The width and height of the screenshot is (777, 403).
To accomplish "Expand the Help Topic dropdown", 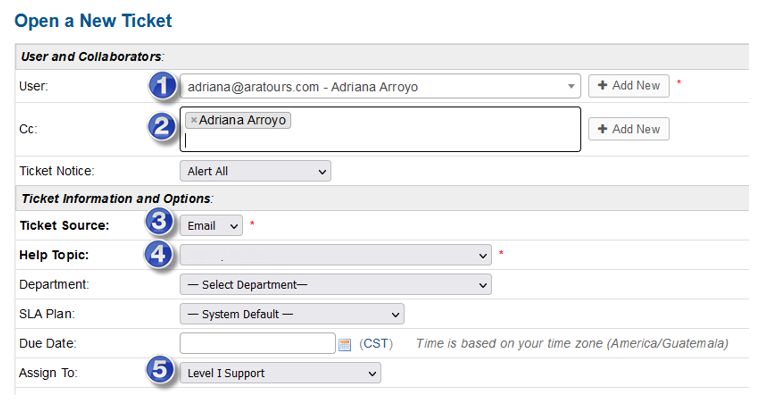I will click(x=335, y=255).
